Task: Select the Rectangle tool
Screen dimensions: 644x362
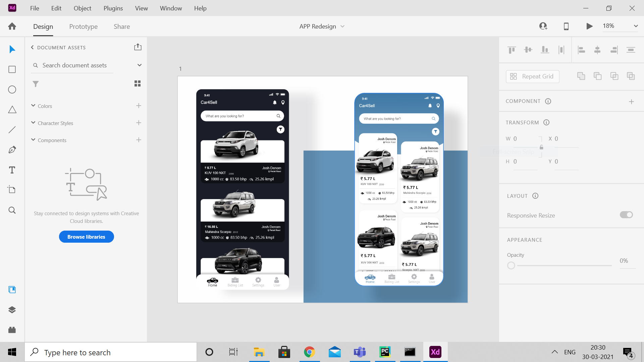Action: point(12,69)
